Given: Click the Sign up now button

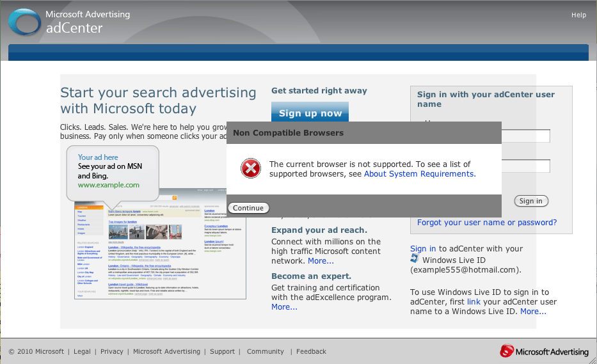Looking at the screenshot, I should pyautogui.click(x=310, y=113).
